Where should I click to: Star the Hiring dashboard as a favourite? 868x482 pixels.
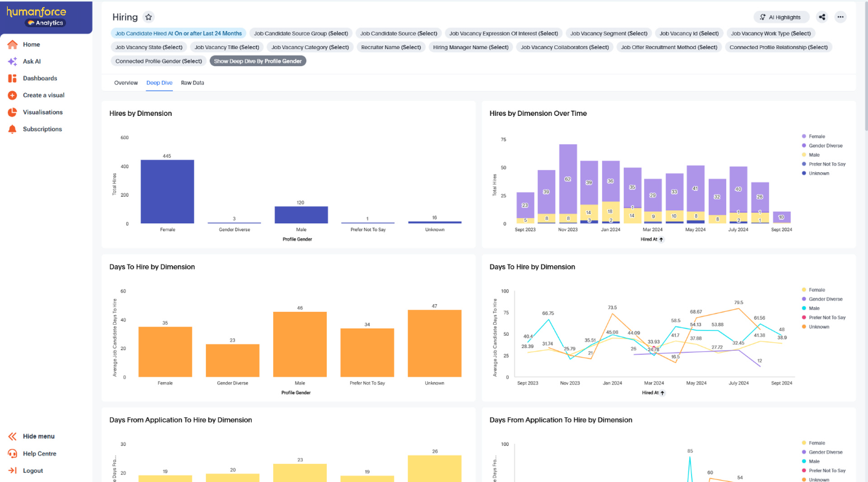pyautogui.click(x=150, y=17)
